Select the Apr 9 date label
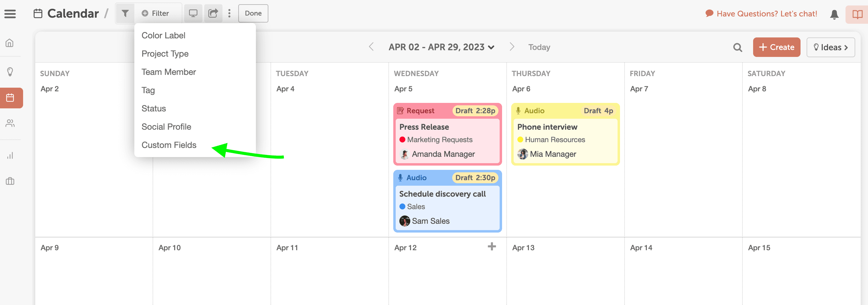Viewport: 868px width, 305px height. tap(50, 248)
